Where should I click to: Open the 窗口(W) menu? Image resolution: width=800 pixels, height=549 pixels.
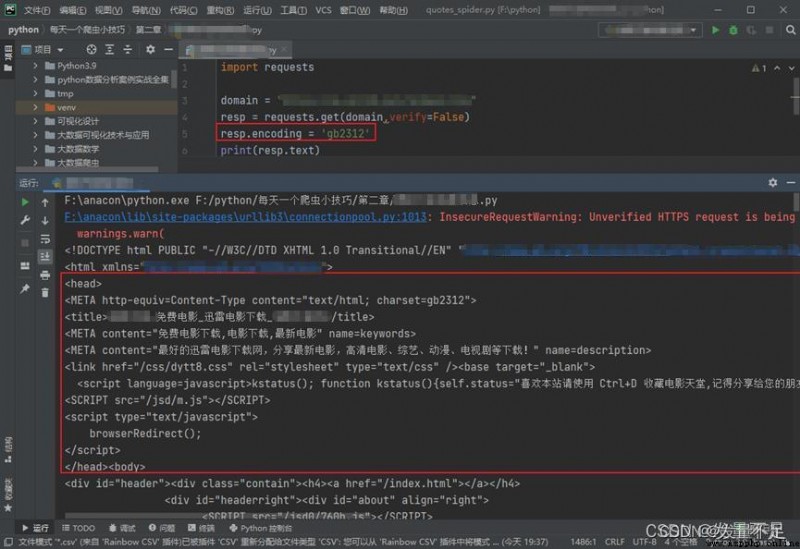[355, 10]
